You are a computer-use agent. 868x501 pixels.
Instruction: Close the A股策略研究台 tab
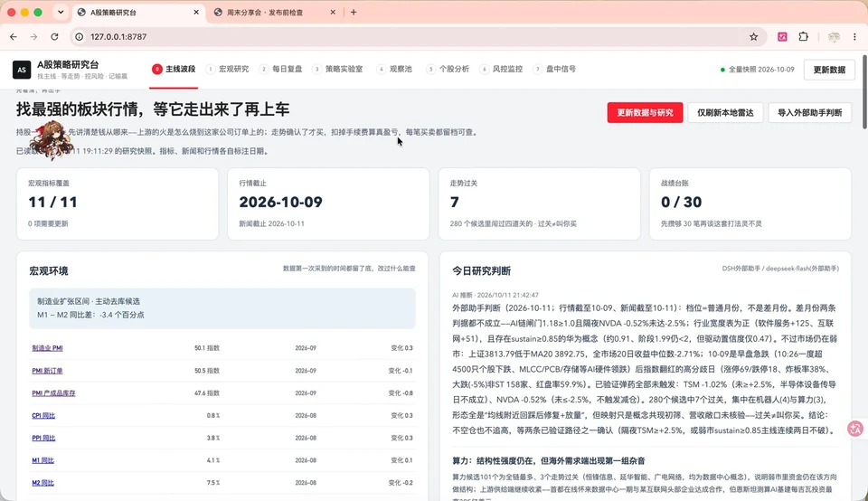196,12
